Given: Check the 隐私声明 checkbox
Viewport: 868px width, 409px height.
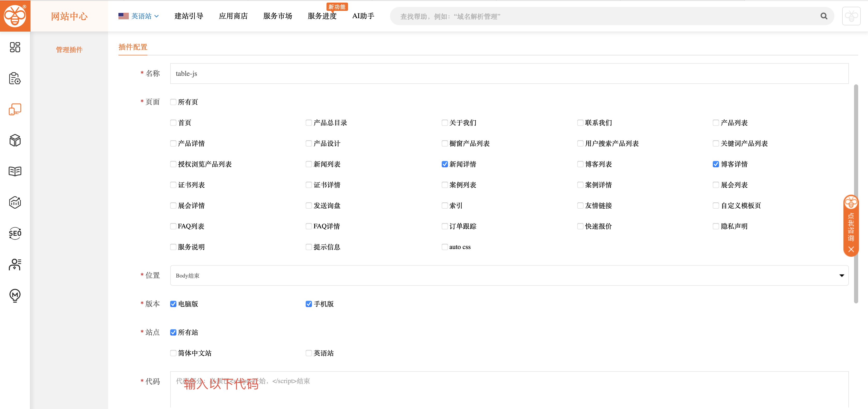Looking at the screenshot, I should (716, 226).
